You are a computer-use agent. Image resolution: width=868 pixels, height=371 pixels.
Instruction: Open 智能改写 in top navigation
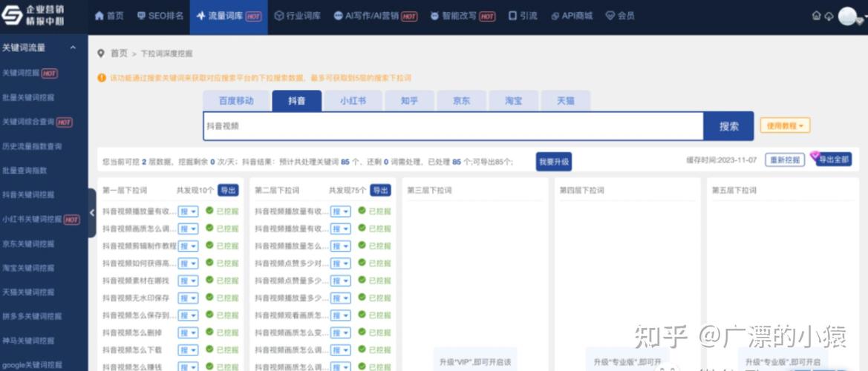(463, 16)
